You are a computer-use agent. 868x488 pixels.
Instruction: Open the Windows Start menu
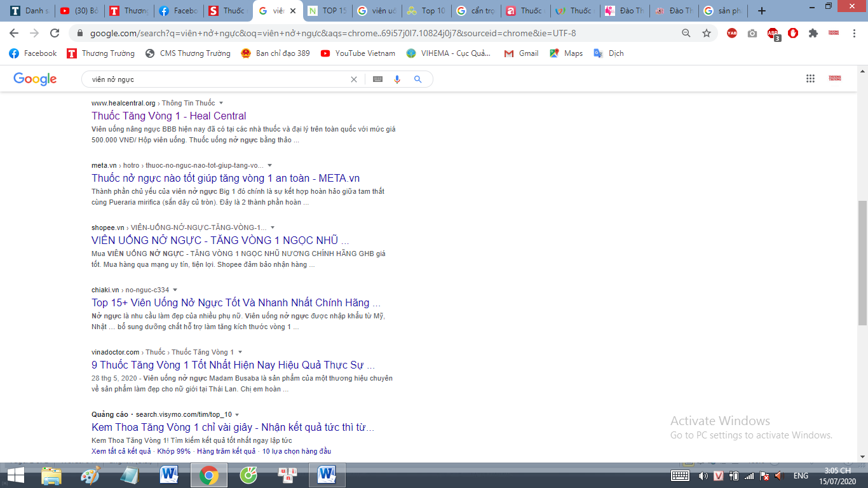pos(15,475)
